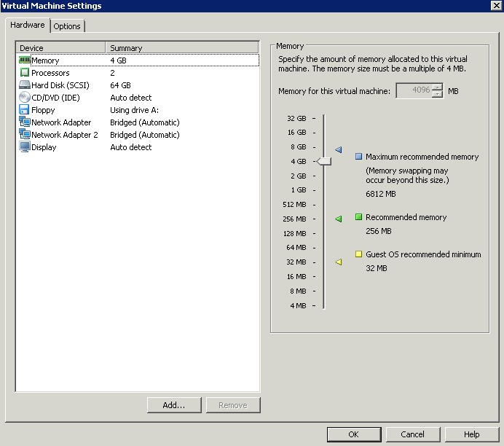The image size is (504, 446).
Task: Open Help for virtual machine settings
Action: (471, 434)
